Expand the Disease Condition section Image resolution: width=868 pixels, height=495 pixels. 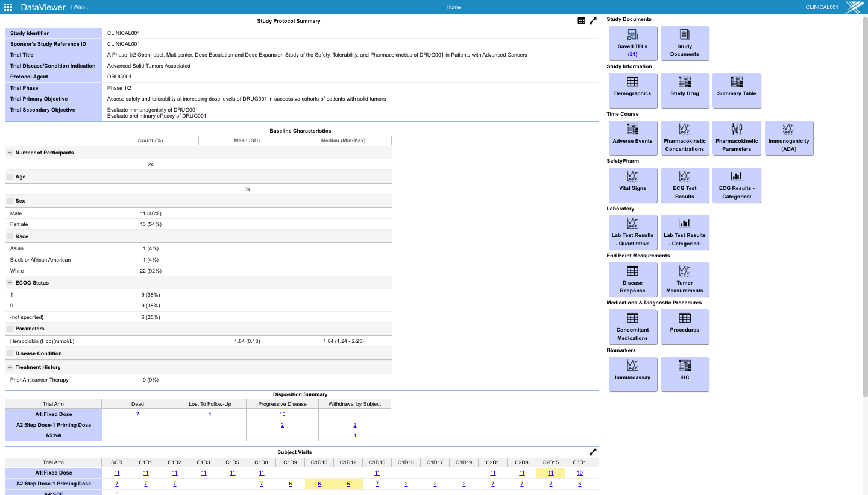click(10, 353)
